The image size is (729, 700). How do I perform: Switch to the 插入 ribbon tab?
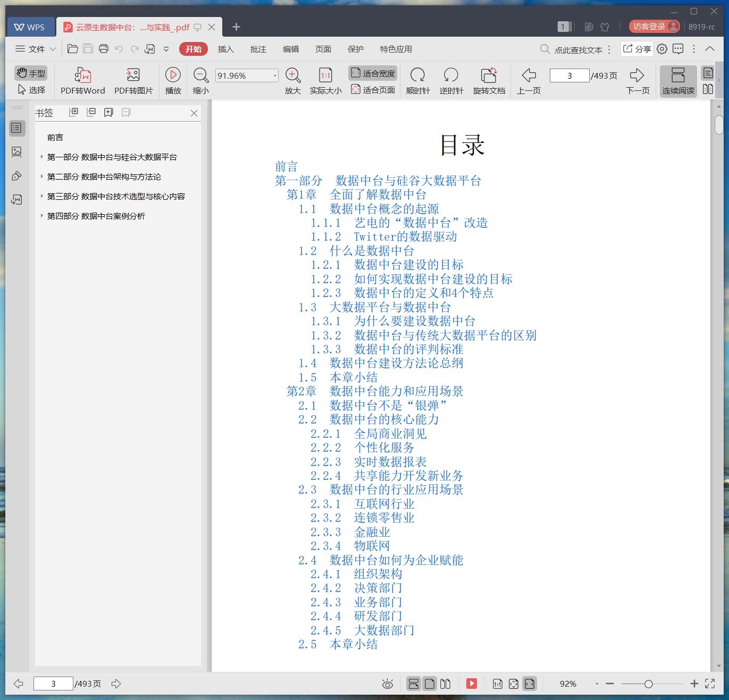pyautogui.click(x=225, y=49)
